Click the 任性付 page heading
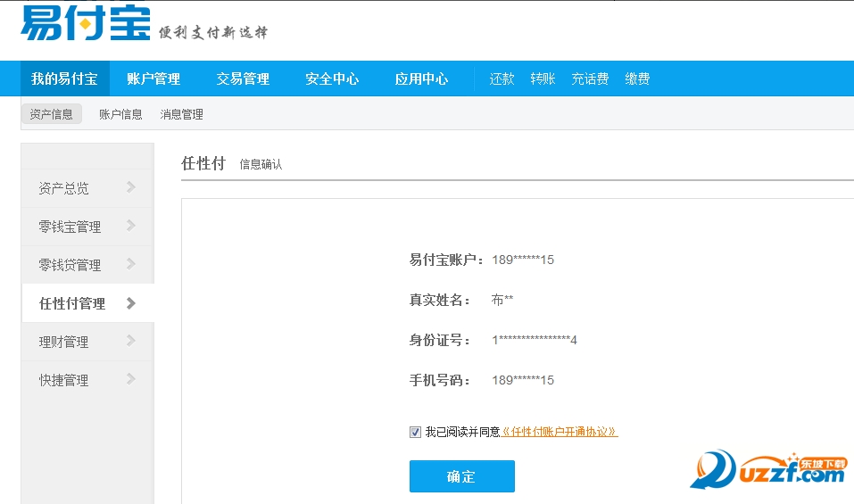 pos(203,163)
